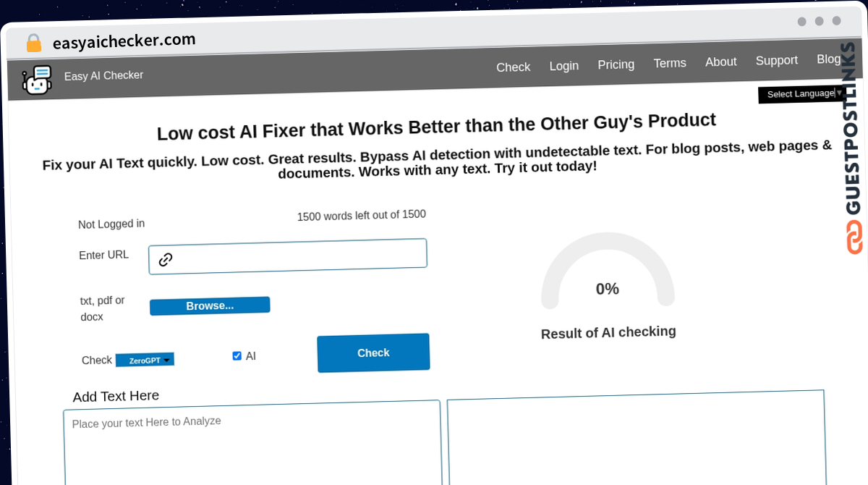Image resolution: width=868 pixels, height=485 pixels.
Task: Open the About page
Action: 721,62
